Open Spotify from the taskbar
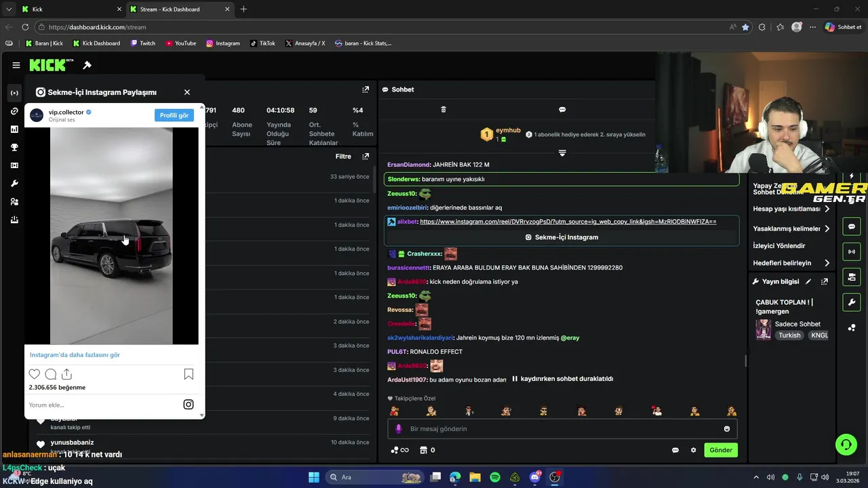The height and width of the screenshot is (488, 868). pos(495,477)
